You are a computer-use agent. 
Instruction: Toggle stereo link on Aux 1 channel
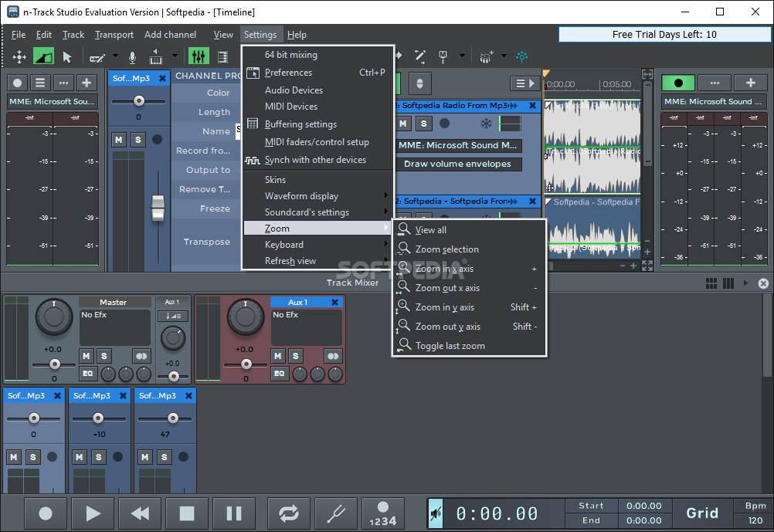tap(333, 356)
